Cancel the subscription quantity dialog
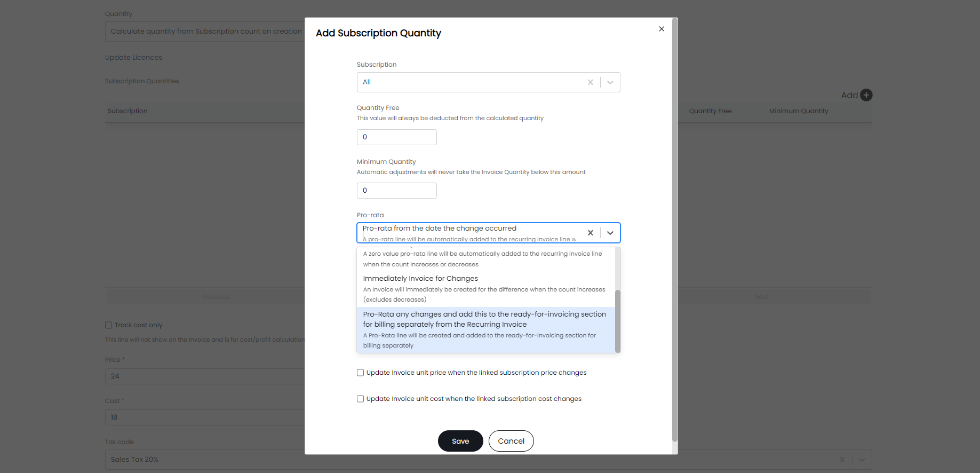 [511, 441]
